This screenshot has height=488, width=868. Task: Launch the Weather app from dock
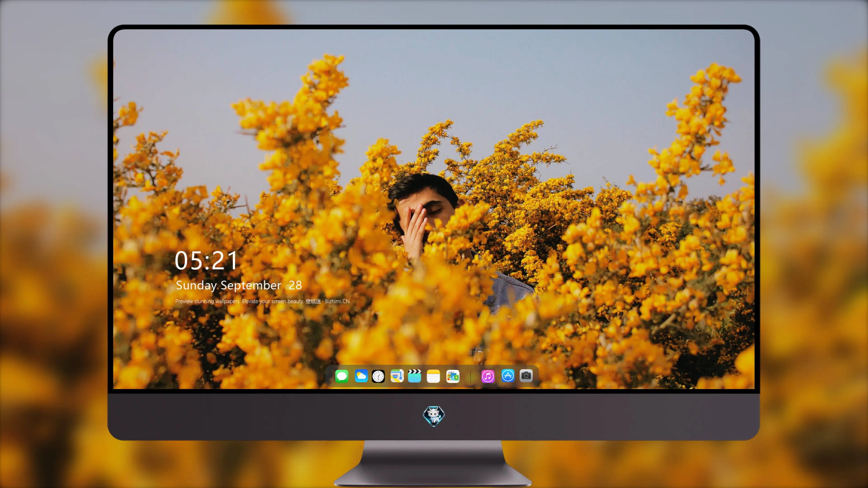click(x=361, y=376)
